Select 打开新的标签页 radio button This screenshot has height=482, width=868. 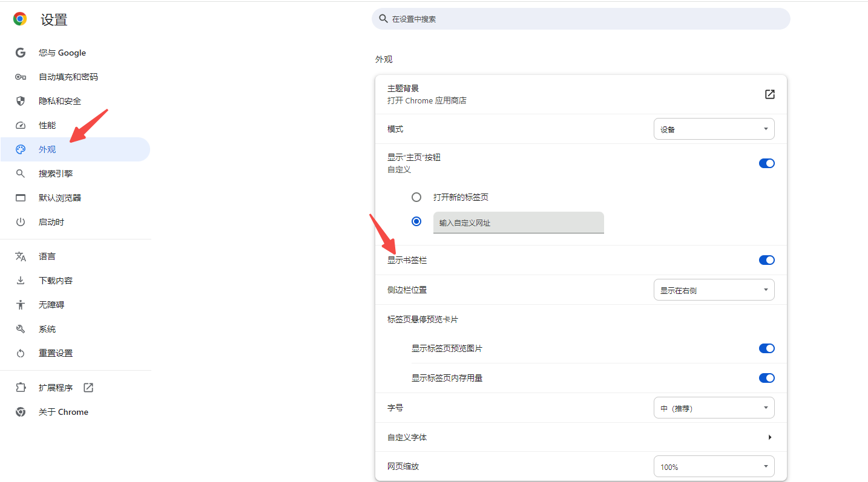[416, 197]
